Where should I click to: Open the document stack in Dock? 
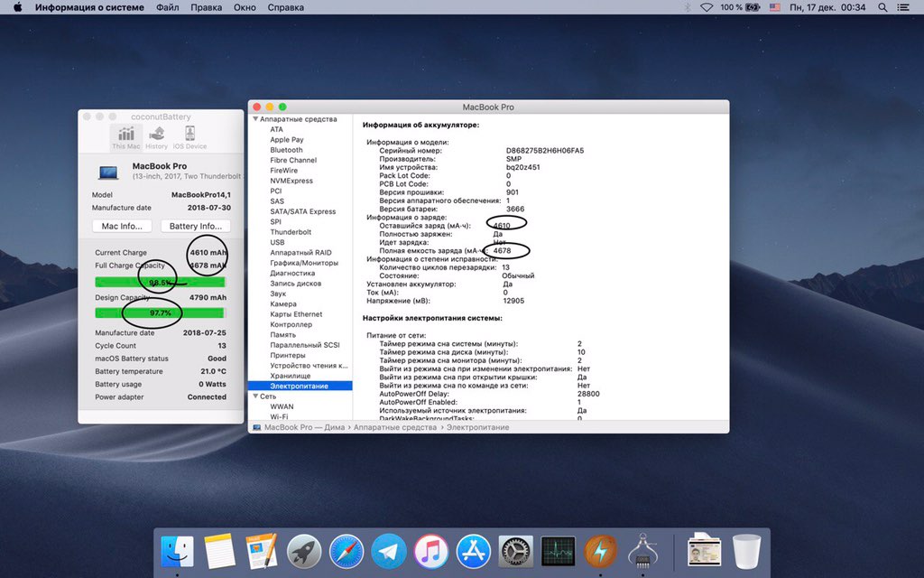[x=704, y=552]
